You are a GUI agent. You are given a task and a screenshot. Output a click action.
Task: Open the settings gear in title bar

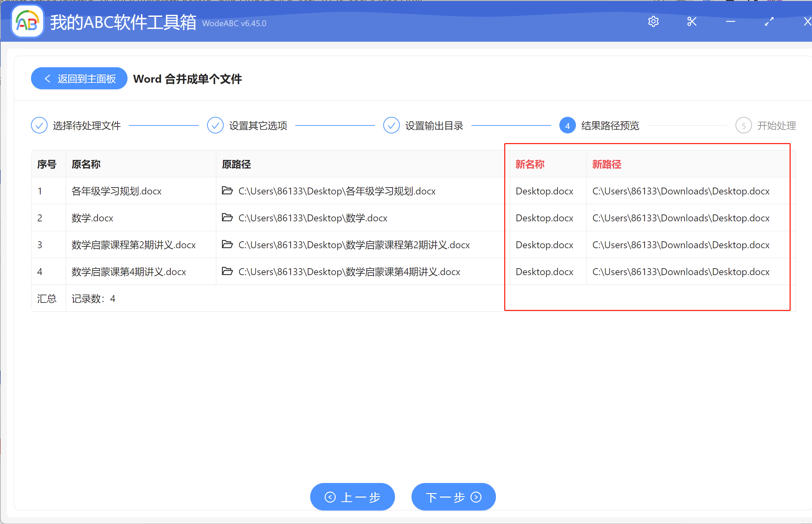click(653, 21)
